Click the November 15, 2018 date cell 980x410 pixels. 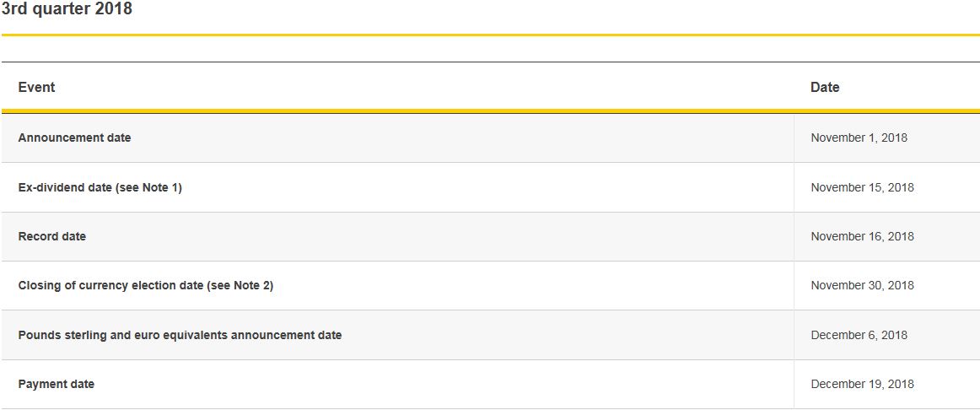(862, 187)
